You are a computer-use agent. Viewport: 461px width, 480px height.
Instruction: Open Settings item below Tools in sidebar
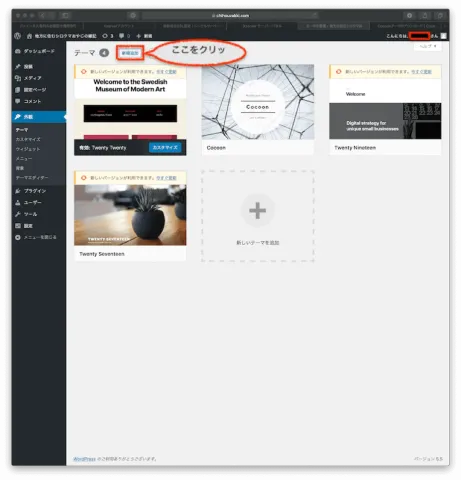click(39, 226)
